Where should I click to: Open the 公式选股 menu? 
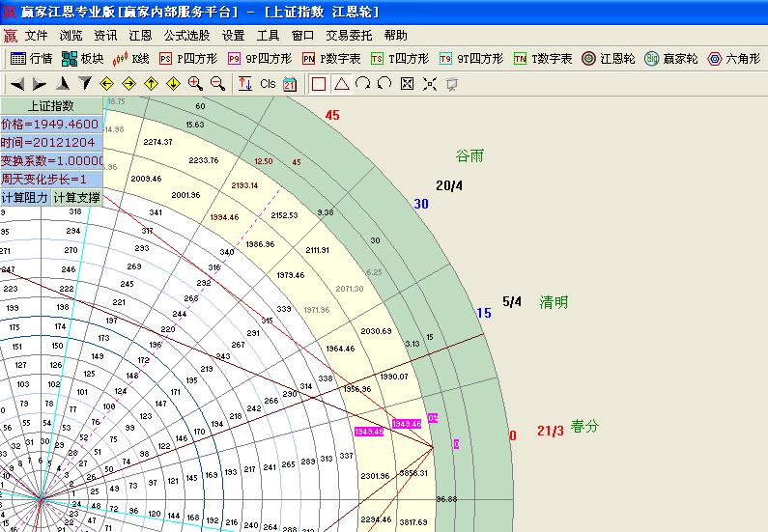click(x=187, y=35)
